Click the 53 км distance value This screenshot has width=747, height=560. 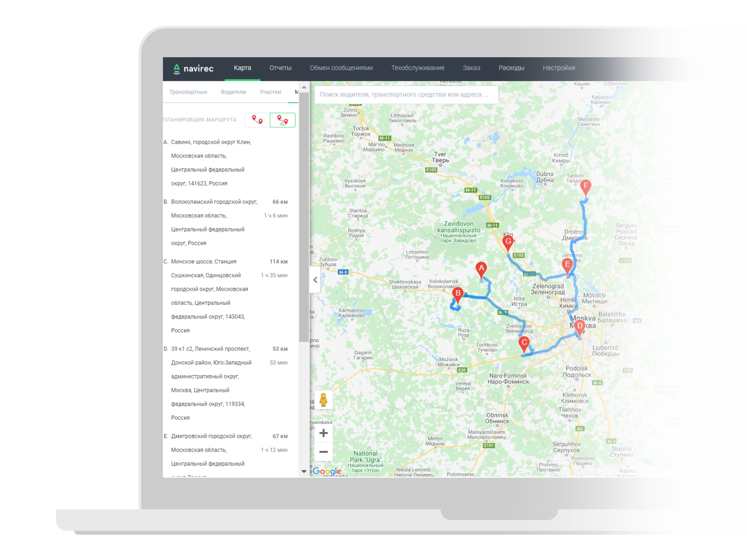[x=280, y=349]
